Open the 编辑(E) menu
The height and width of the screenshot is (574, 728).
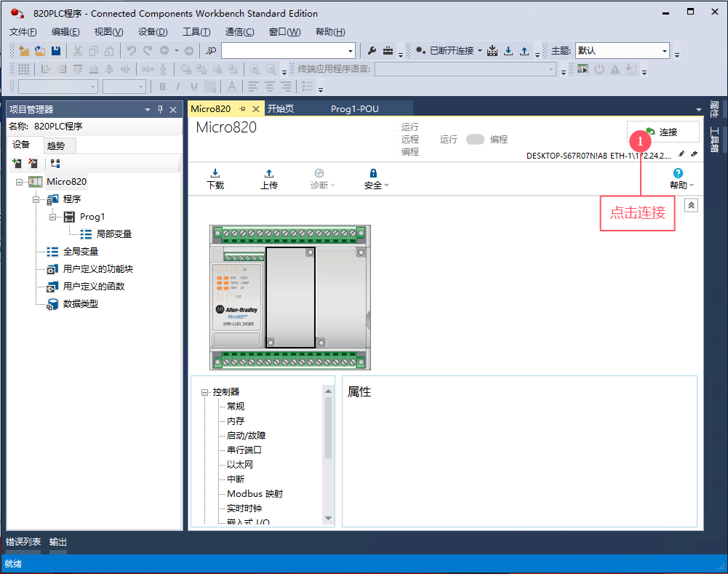65,31
